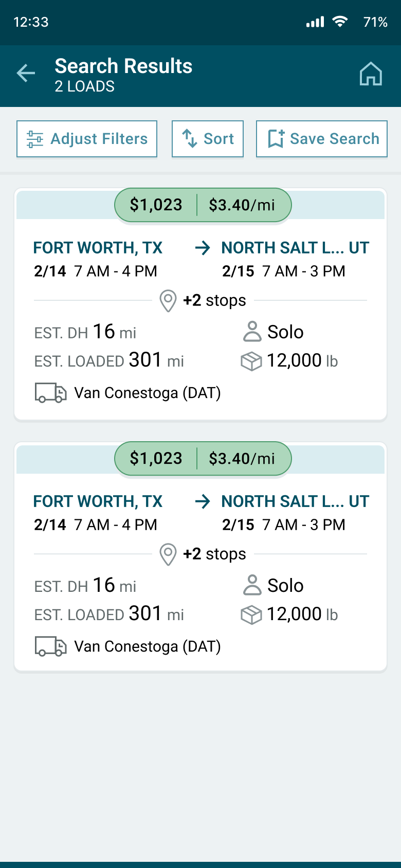Tap the truck icon on second load card
The height and width of the screenshot is (868, 401).
click(50, 646)
